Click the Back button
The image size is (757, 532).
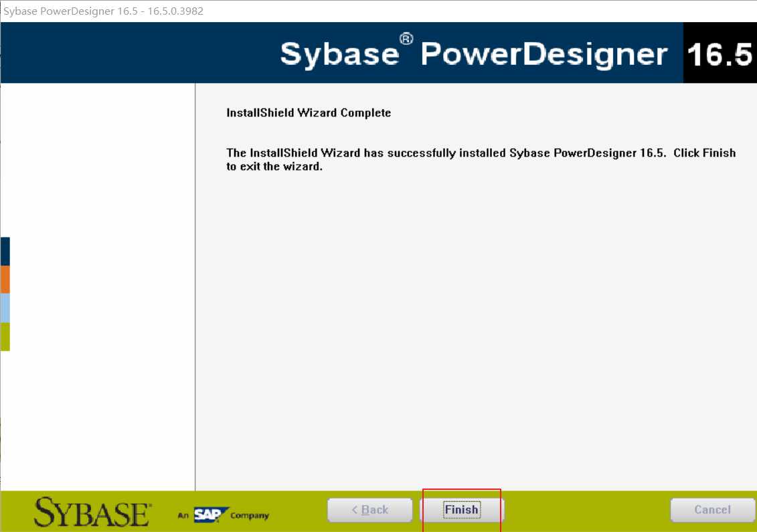point(370,511)
